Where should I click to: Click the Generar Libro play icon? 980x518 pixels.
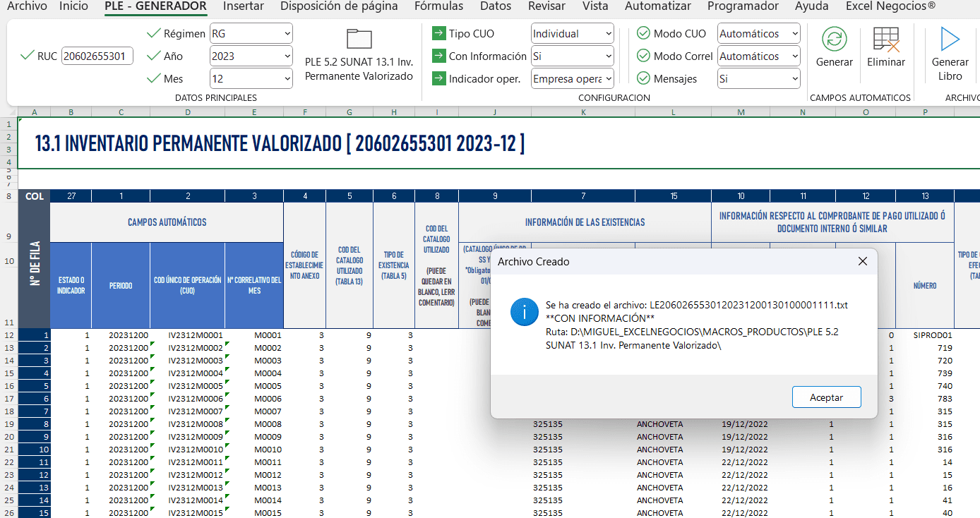(950, 40)
